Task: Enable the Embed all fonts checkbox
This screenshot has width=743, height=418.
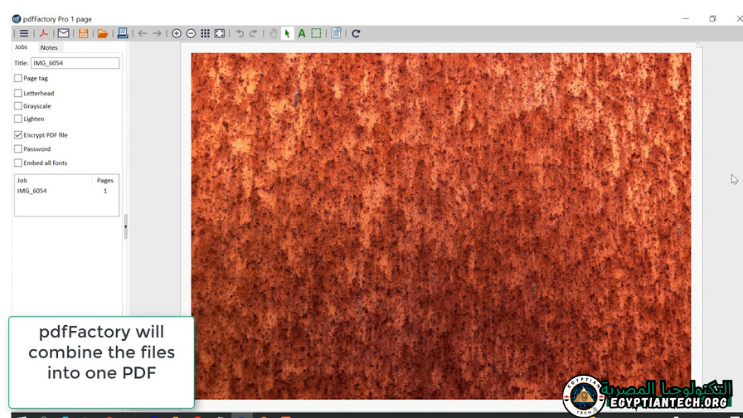Action: click(x=18, y=163)
